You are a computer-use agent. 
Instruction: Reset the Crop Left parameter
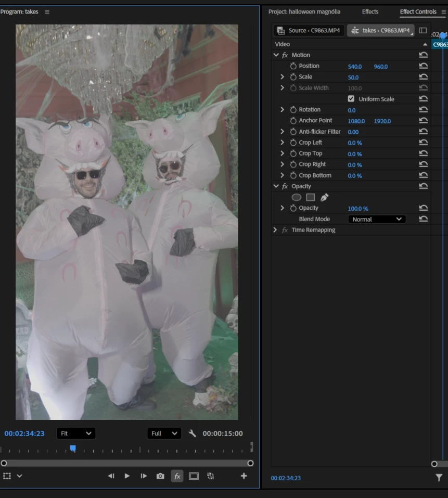(x=423, y=142)
